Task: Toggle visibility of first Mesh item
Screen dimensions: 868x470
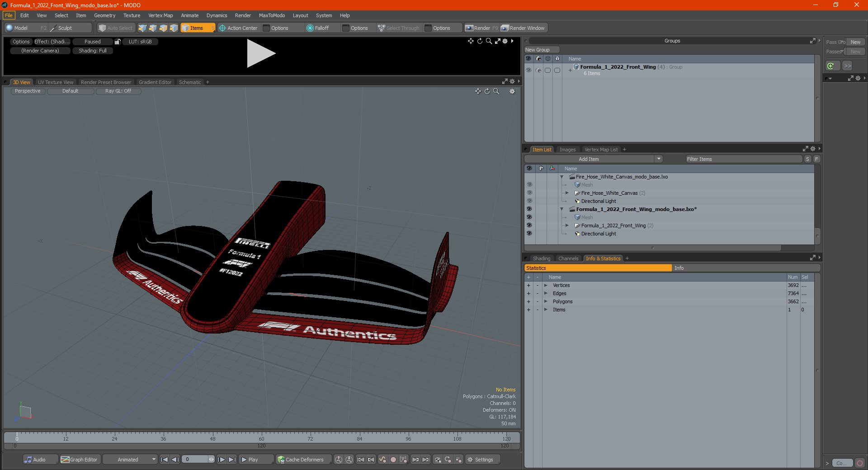Action: tap(529, 185)
